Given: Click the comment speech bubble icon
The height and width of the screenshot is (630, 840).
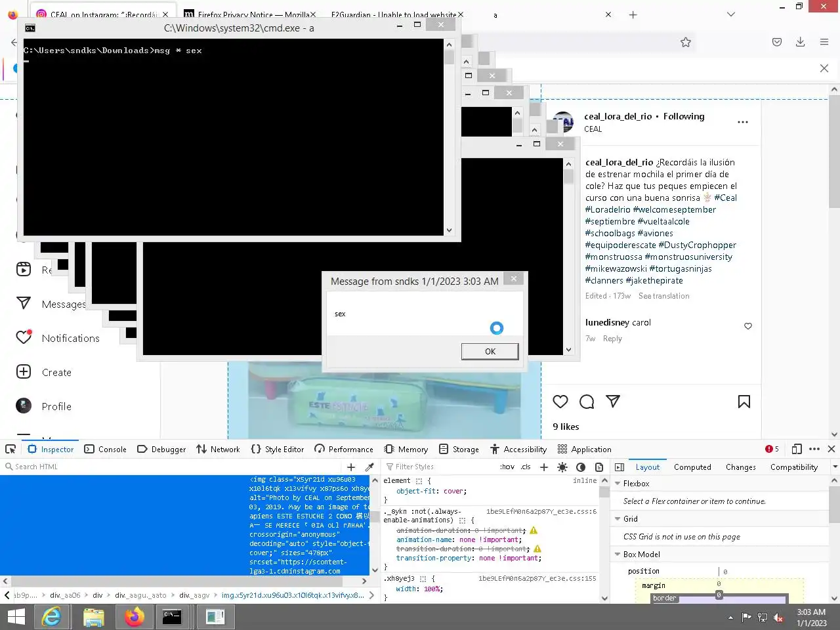Looking at the screenshot, I should click(x=587, y=402).
